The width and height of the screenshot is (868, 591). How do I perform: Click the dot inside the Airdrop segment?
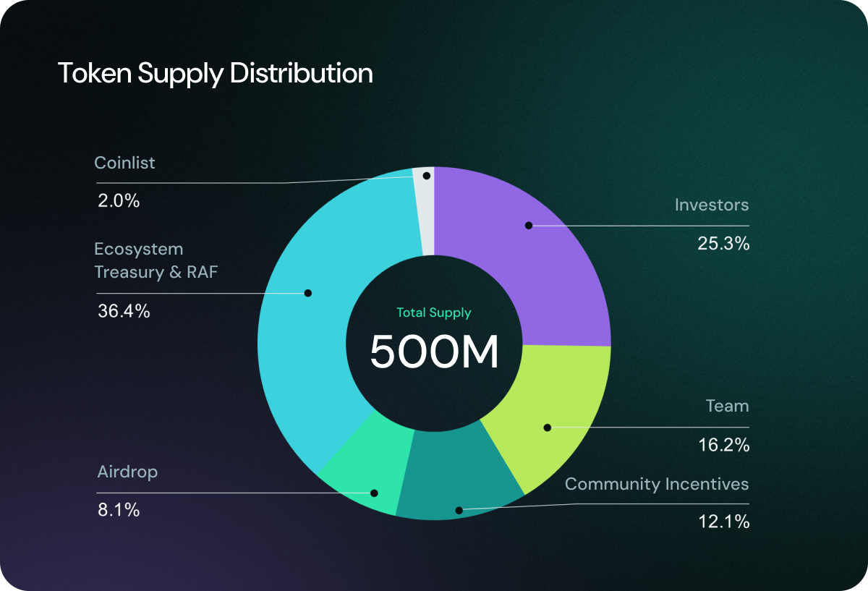coord(373,493)
